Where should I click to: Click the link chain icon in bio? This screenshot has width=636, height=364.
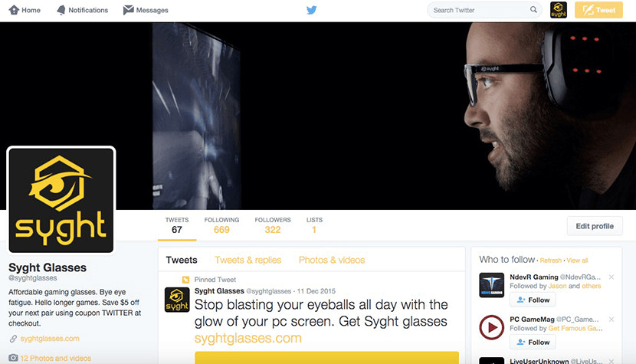coord(13,339)
